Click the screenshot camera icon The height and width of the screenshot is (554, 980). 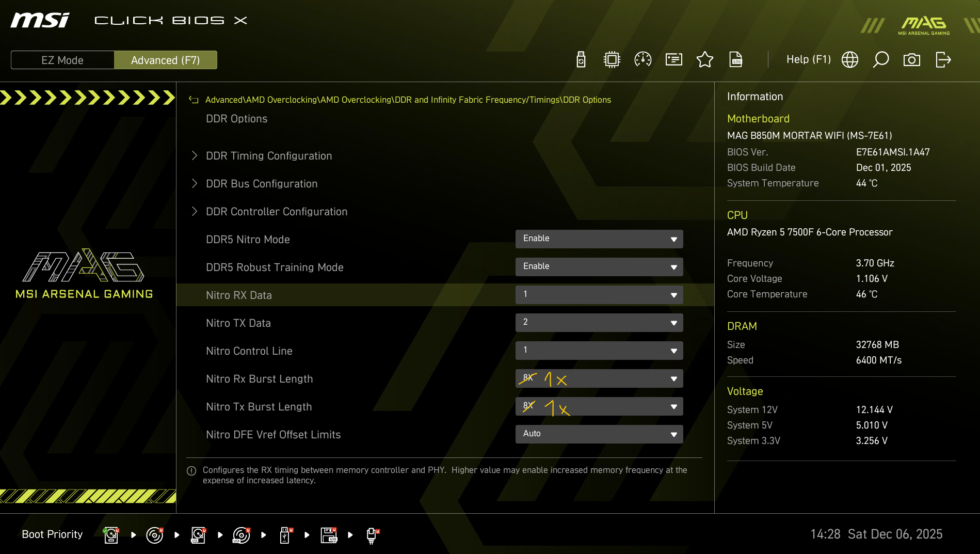pos(912,60)
